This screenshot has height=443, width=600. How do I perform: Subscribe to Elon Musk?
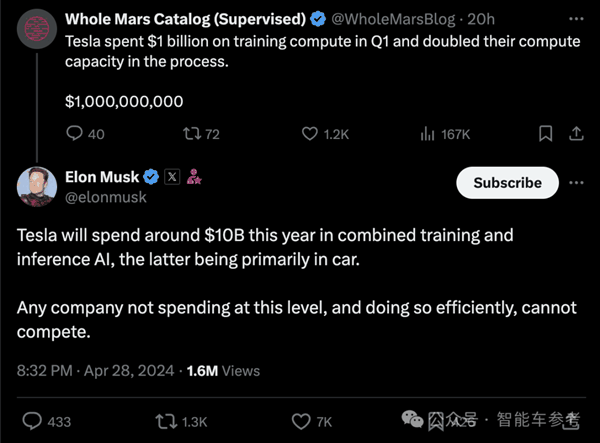coord(506,183)
